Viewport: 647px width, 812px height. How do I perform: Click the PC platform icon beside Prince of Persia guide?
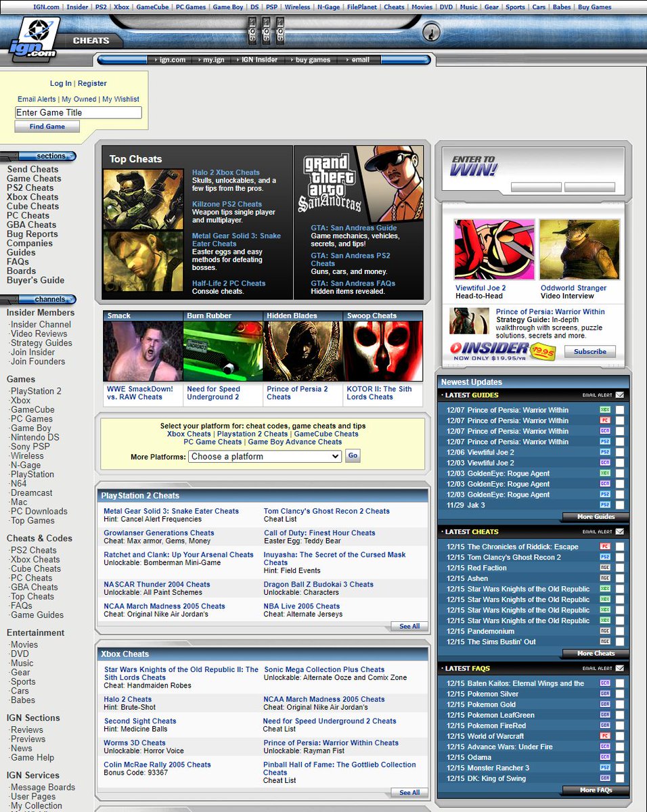point(605,421)
